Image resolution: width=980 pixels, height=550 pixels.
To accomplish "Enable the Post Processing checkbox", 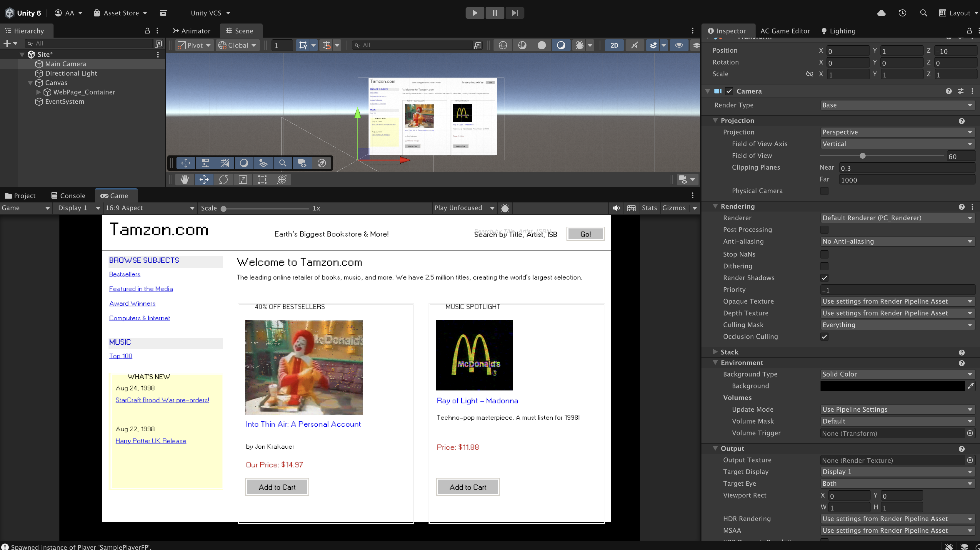I will point(824,229).
